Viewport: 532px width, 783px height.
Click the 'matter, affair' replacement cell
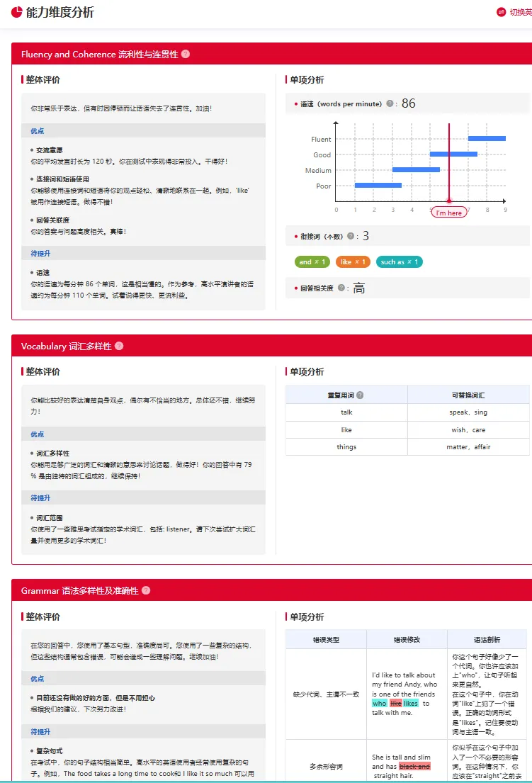tap(468, 447)
